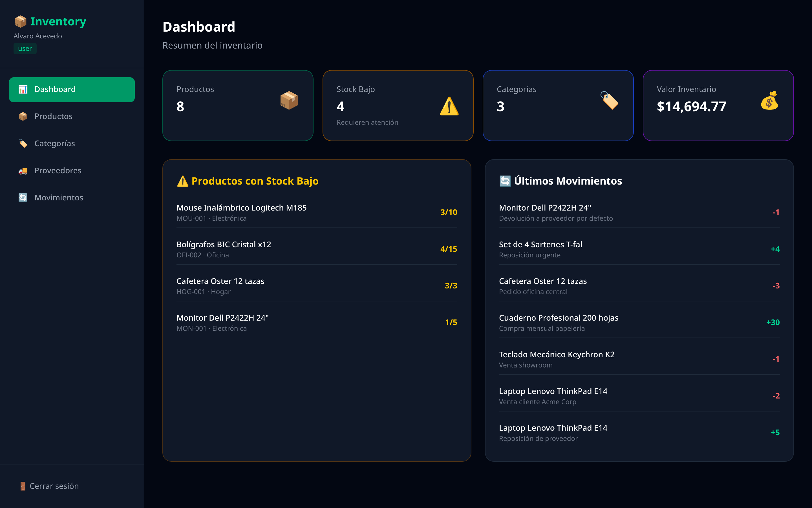Open Teclado Mecánico Keychron K2 movement

pyautogui.click(x=639, y=359)
